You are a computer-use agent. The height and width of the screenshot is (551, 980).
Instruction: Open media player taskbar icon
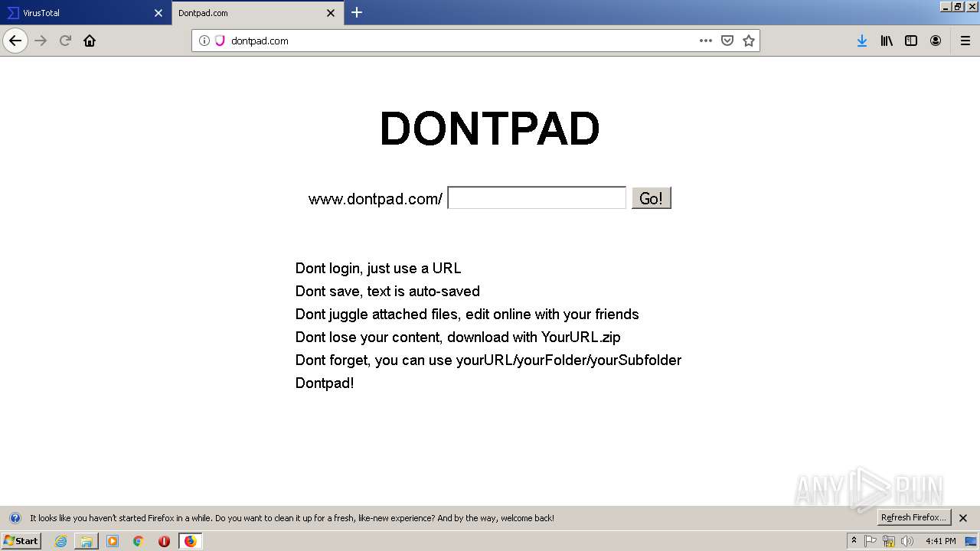[113, 541]
